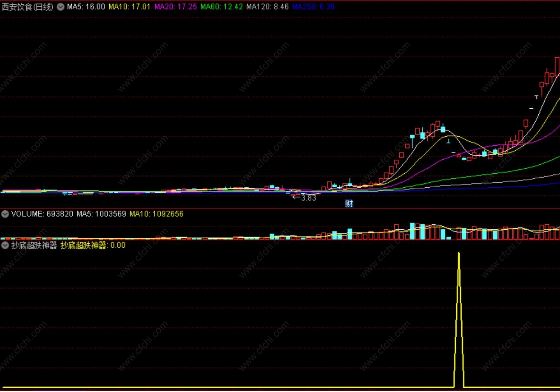Image resolution: width=560 pixels, height=392 pixels.
Task: Click the MA60: 12.42 label
Action: 222,7
